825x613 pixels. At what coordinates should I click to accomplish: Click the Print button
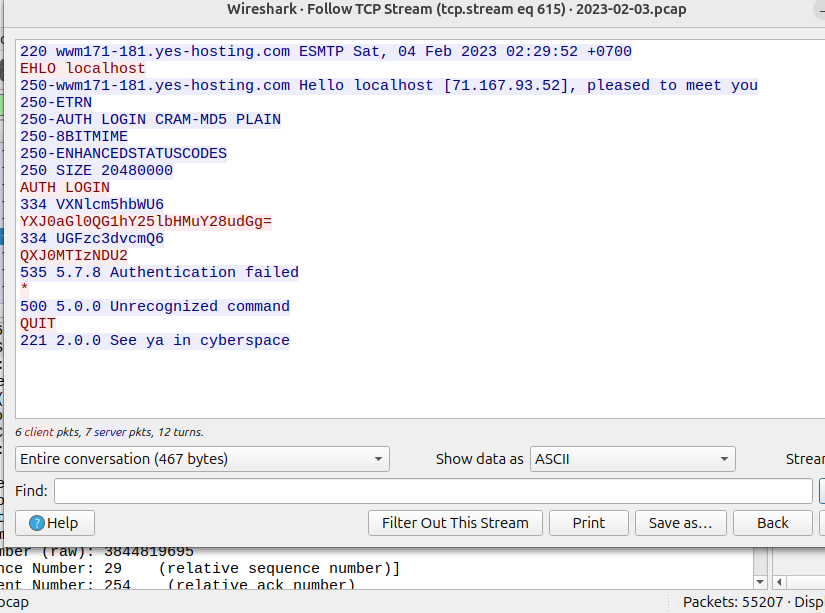point(589,523)
